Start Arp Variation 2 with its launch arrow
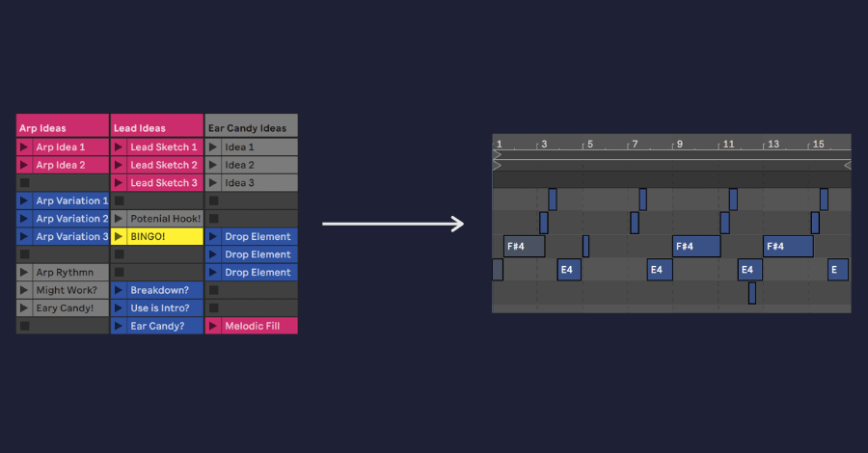This screenshot has width=868, height=453. [24, 219]
